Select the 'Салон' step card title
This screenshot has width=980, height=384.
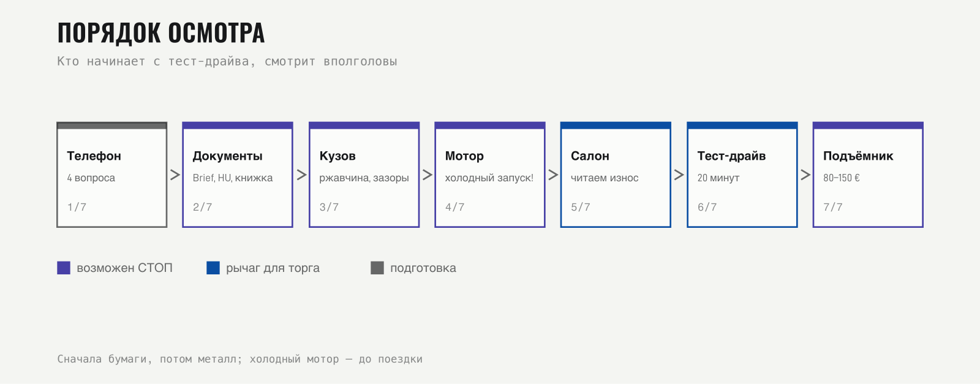(x=590, y=156)
